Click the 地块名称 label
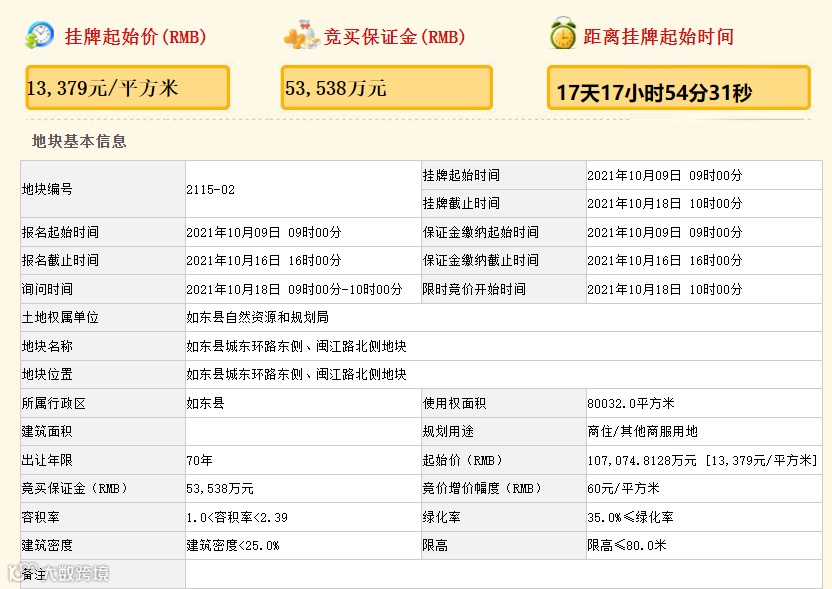The image size is (832, 589). click(x=47, y=346)
